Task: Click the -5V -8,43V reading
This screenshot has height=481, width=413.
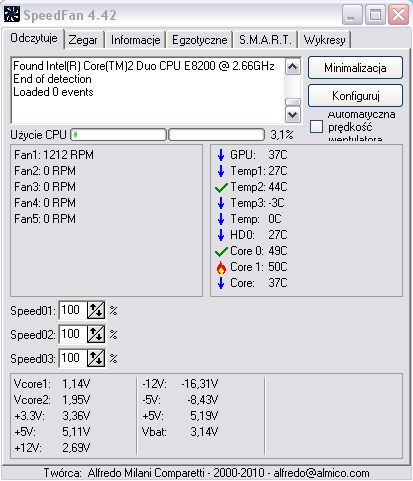Action: [x=180, y=400]
